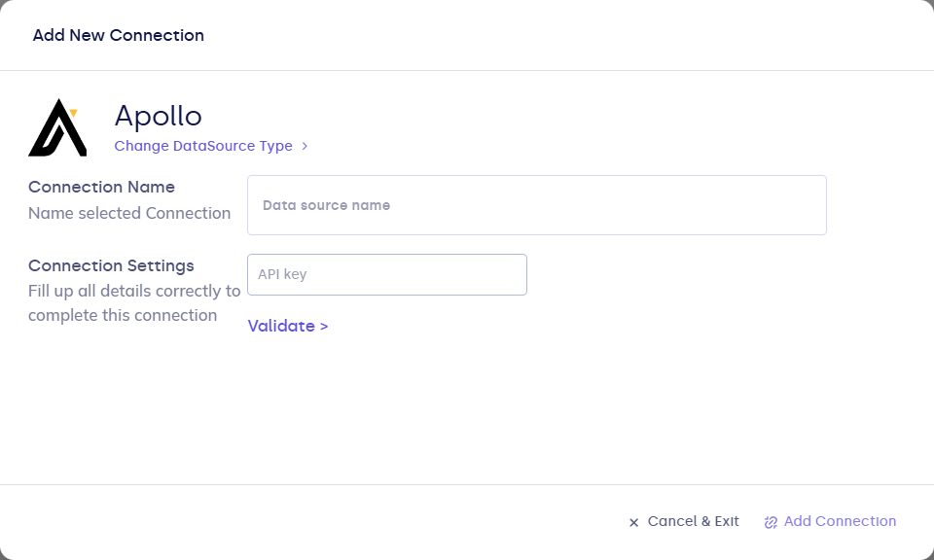Click the chevron beside Change DataSource Type
The image size is (934, 560).
[305, 146]
